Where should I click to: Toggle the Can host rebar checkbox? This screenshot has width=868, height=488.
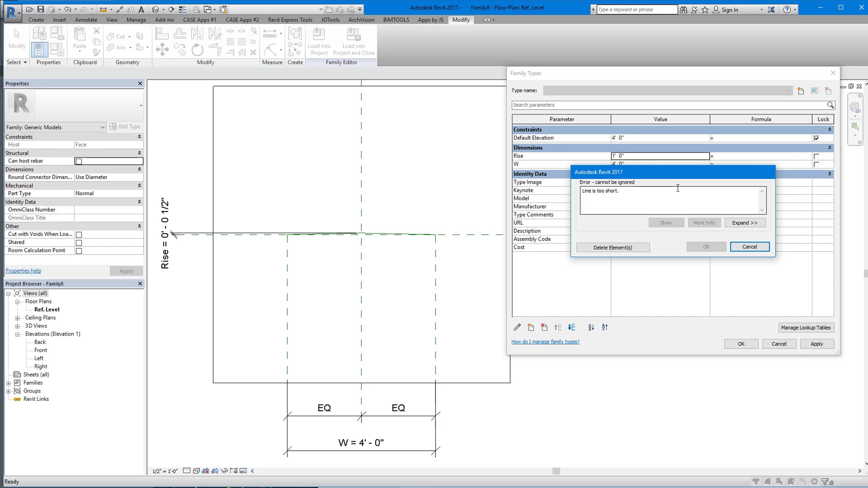click(79, 161)
